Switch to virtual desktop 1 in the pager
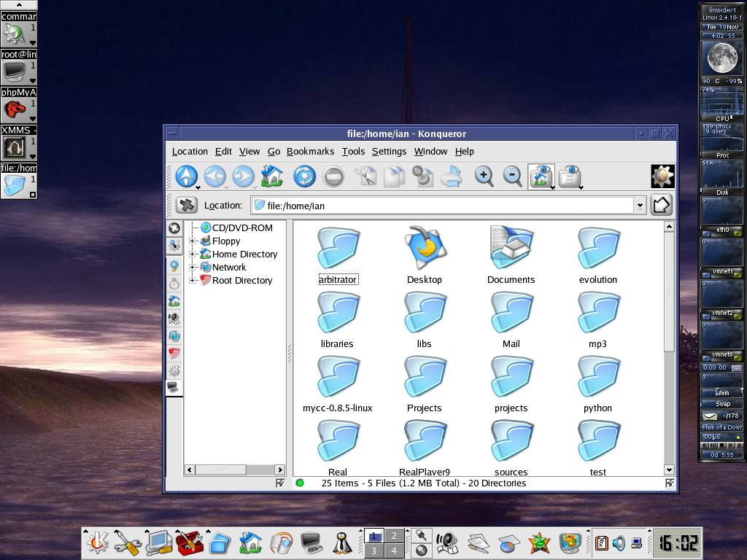The width and height of the screenshot is (747, 560). click(374, 536)
